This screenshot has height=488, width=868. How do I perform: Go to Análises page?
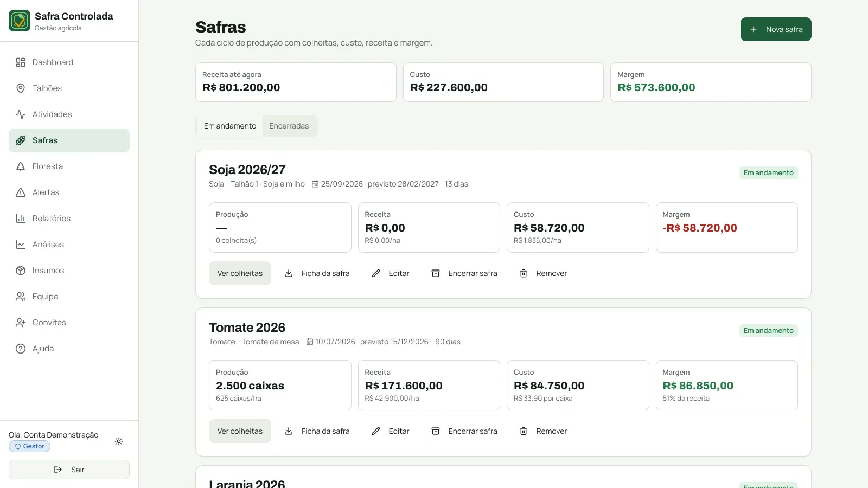[69, 245]
